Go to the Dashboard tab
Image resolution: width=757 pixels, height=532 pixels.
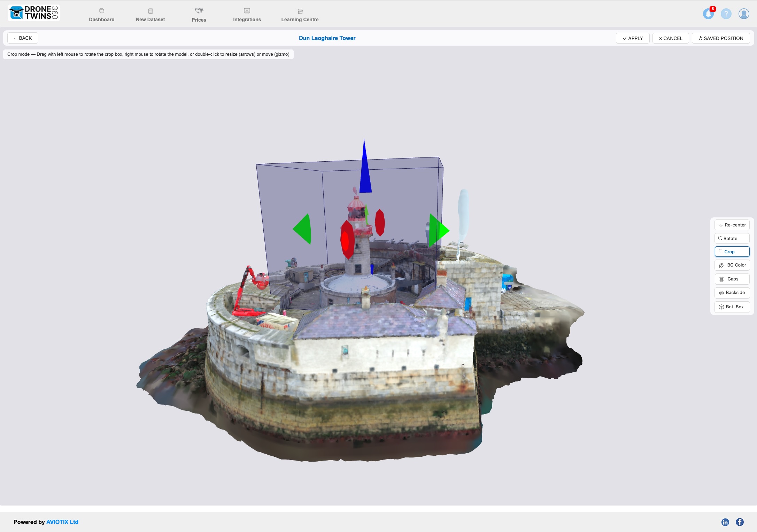coord(101,15)
